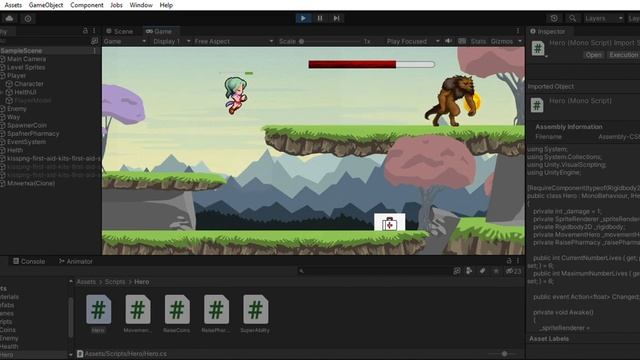The image size is (640, 360).
Task: Open the Gizmos dropdown arrow
Action: click(520, 41)
